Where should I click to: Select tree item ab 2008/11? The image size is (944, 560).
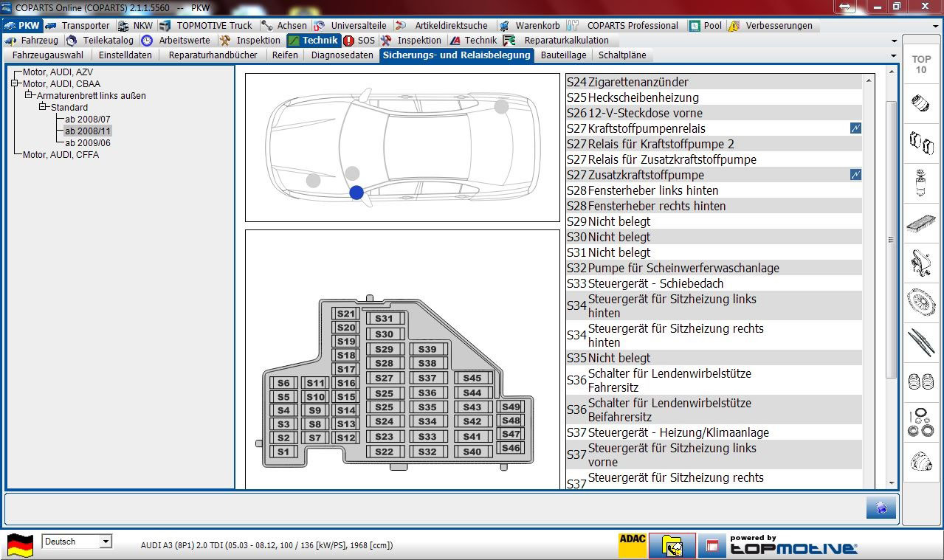click(88, 131)
